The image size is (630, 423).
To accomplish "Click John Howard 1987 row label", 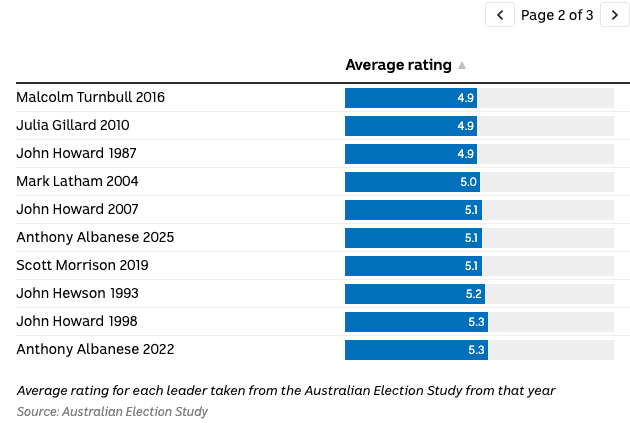I will [76, 154].
